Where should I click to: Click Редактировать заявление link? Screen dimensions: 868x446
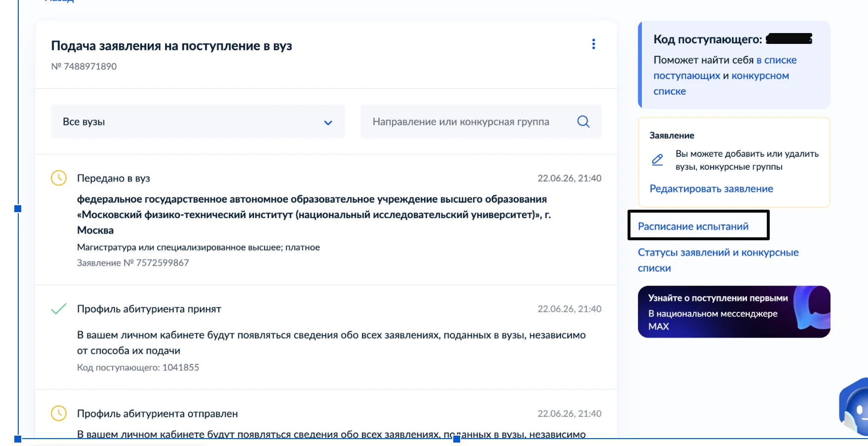tap(711, 188)
